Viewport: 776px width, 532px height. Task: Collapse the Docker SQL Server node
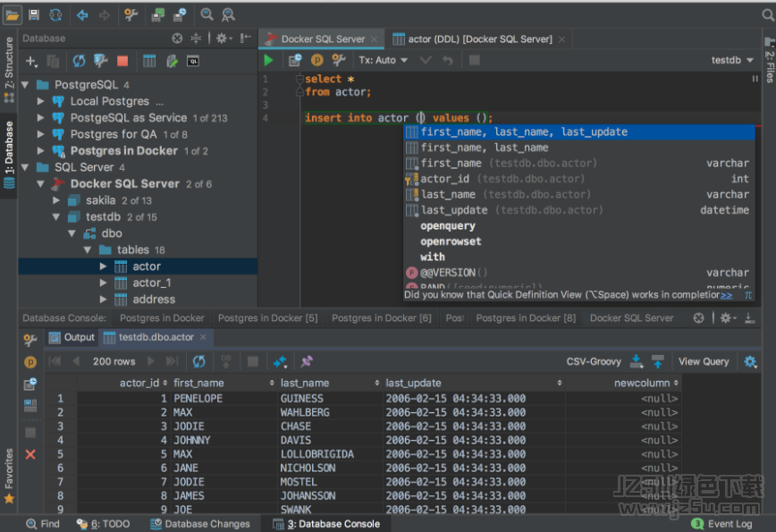tap(41, 183)
